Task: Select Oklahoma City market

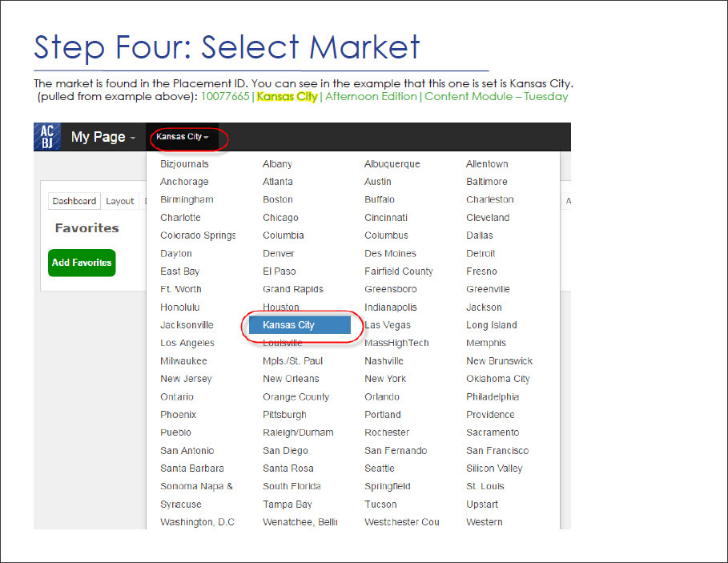Action: pos(497,379)
